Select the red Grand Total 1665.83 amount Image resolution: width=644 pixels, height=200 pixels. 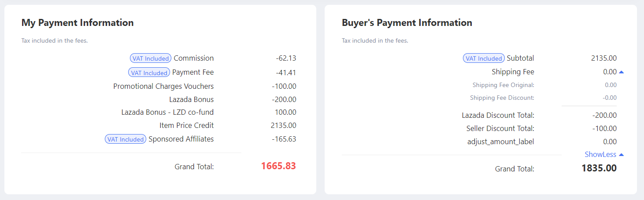coord(278,166)
